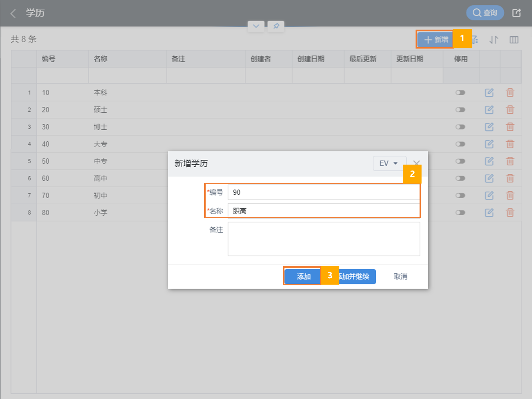Click the 更新日期 column header
This screenshot has width=532, height=399.
[x=417, y=59]
